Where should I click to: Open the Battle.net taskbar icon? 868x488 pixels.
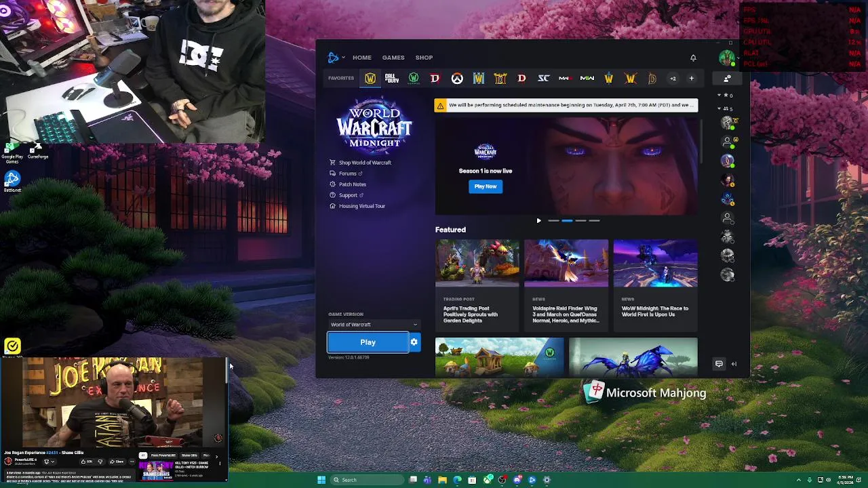[532, 480]
